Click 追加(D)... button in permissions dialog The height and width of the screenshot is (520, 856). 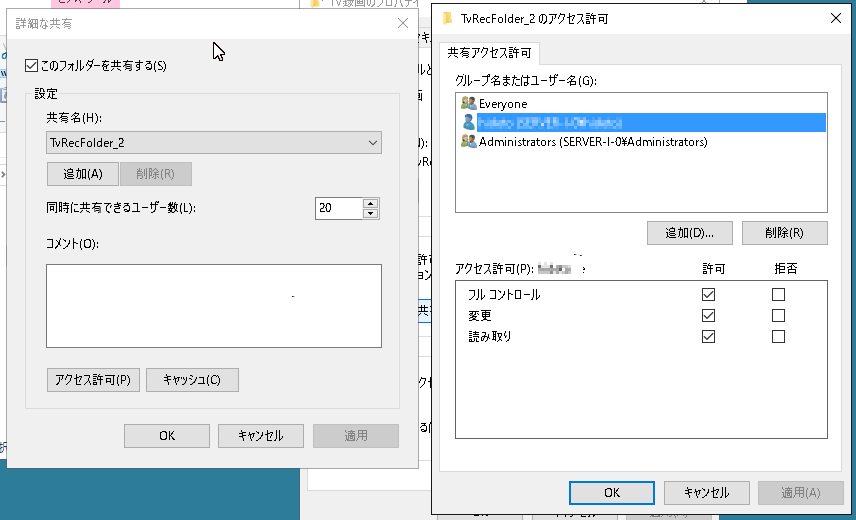pyautogui.click(x=689, y=233)
